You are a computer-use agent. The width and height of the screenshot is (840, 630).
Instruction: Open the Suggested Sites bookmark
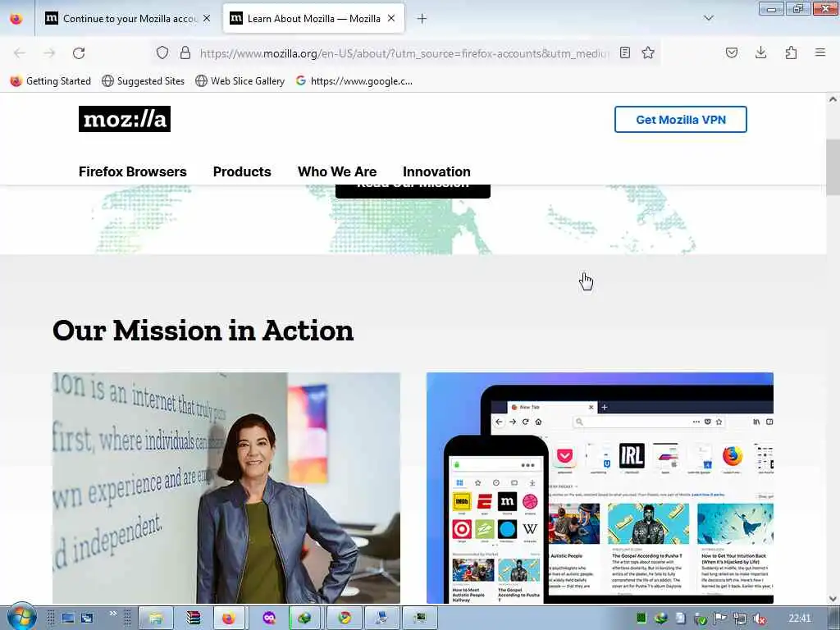click(x=143, y=81)
